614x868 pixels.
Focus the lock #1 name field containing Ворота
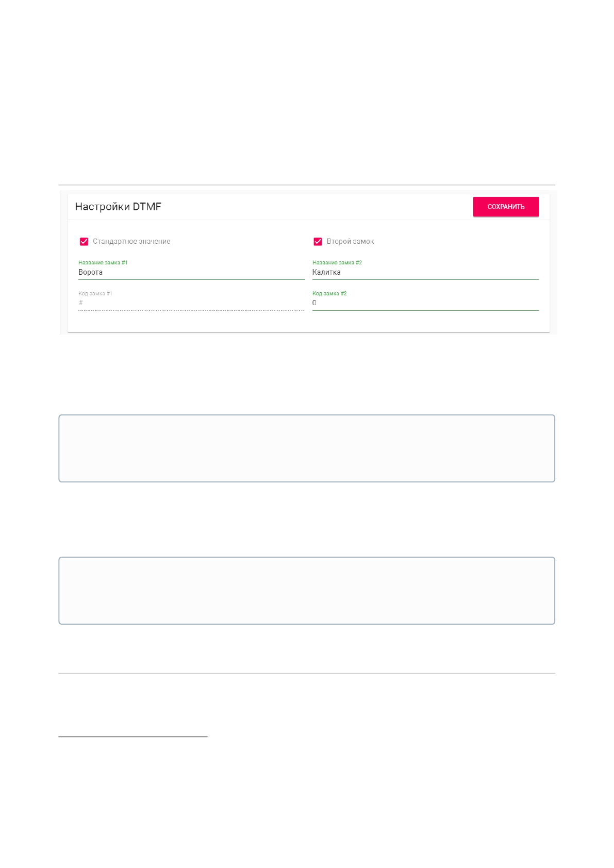tap(191, 272)
